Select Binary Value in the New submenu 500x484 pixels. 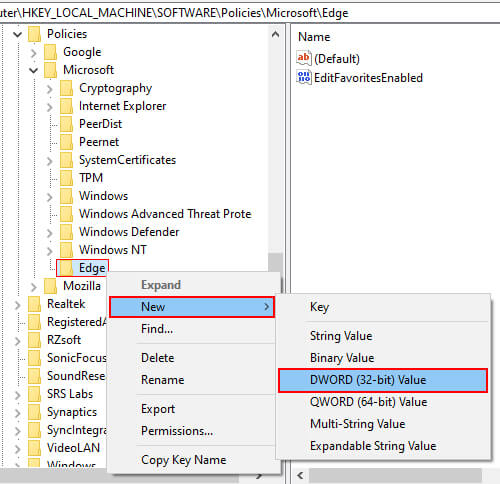pos(383,358)
